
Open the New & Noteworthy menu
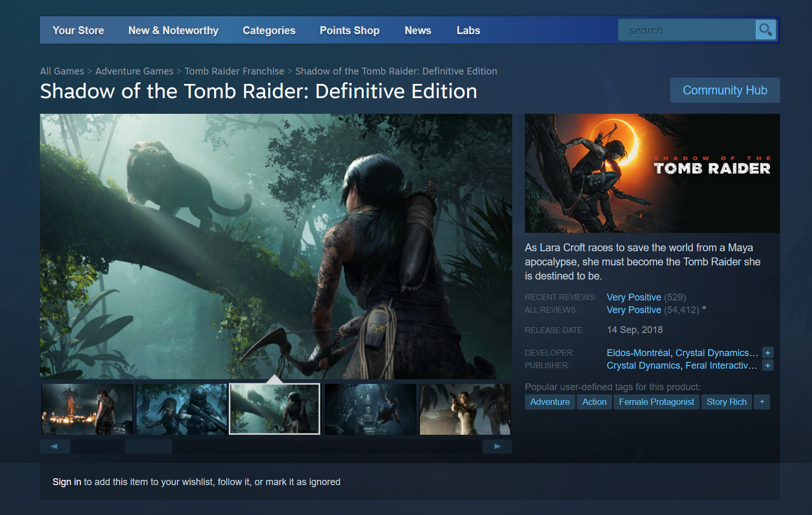(173, 30)
